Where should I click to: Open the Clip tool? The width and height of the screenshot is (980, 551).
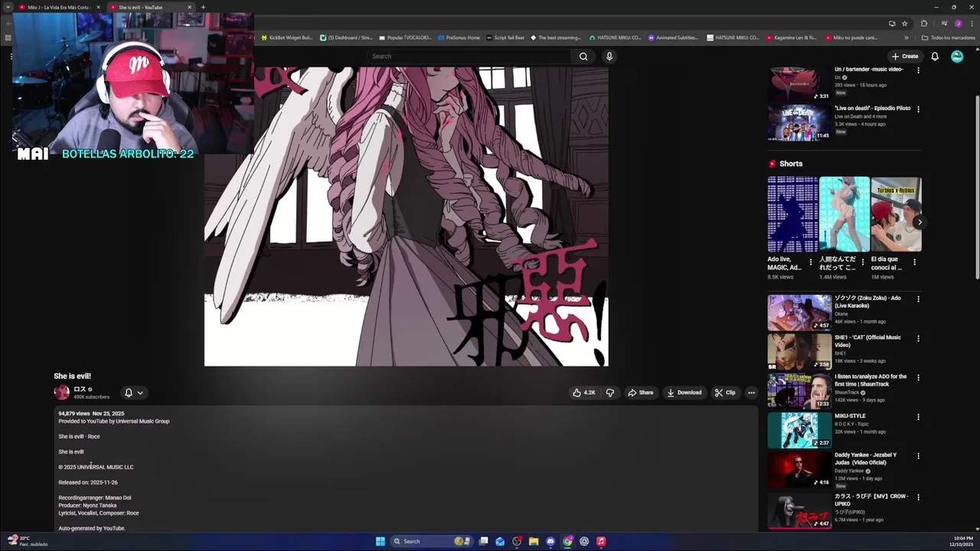coord(725,393)
